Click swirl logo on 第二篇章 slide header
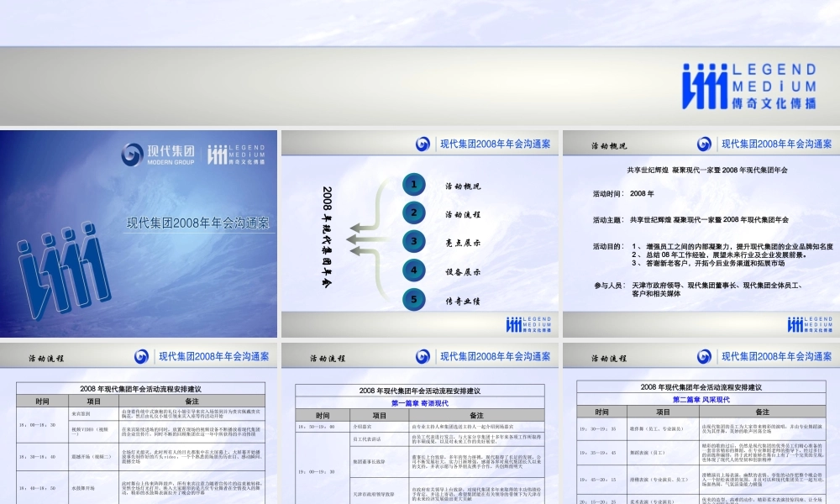The width and height of the screenshot is (840, 504). 704,356
